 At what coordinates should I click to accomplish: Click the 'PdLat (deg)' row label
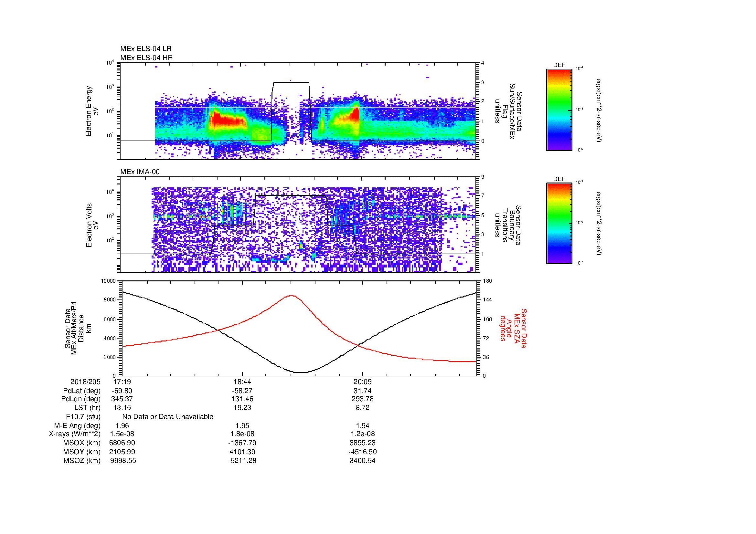[x=82, y=391]
